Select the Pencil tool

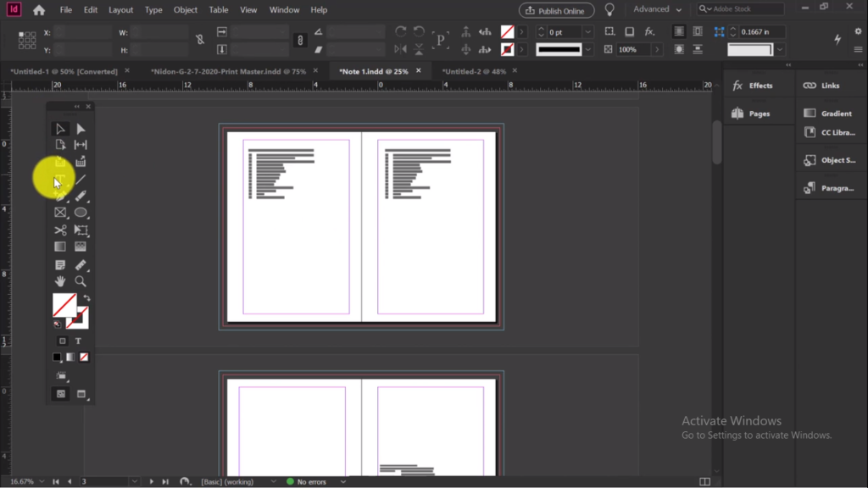pyautogui.click(x=81, y=196)
